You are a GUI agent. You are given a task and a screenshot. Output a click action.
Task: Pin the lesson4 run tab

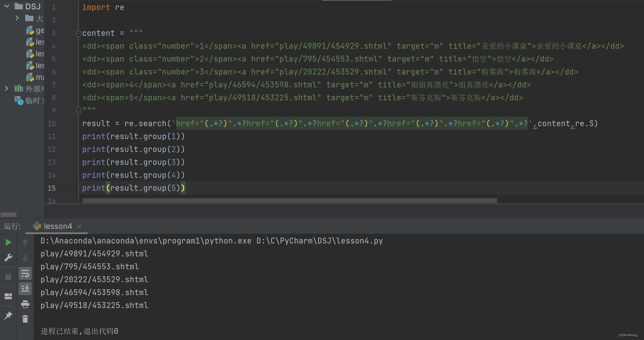click(8, 315)
